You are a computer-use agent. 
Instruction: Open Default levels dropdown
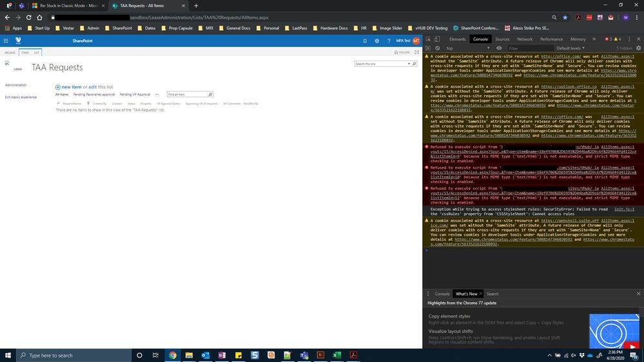click(x=571, y=48)
